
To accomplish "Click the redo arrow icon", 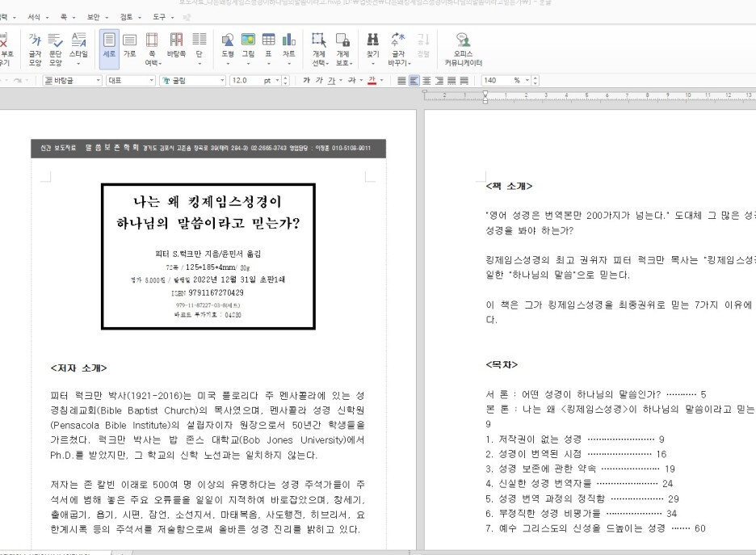I will pos(18,81).
